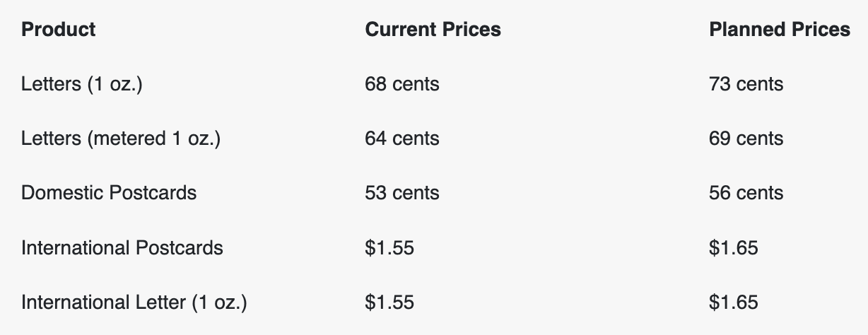Click International Postcards planned price $1.65
This screenshot has width=868, height=335.
click(733, 248)
